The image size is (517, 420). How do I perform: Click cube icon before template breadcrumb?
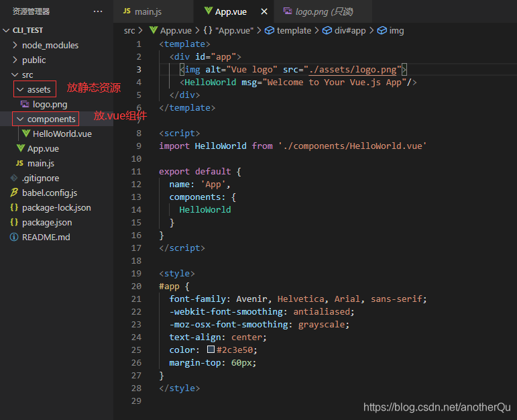click(270, 30)
